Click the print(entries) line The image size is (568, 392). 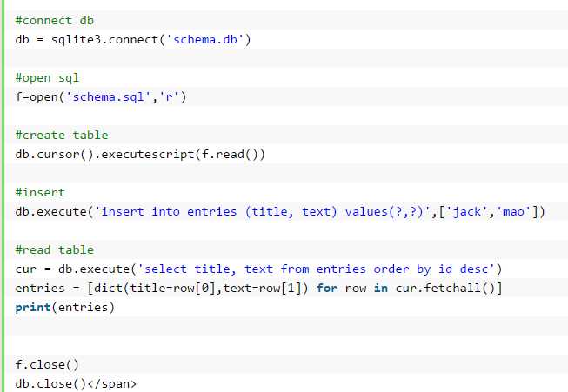click(65, 308)
